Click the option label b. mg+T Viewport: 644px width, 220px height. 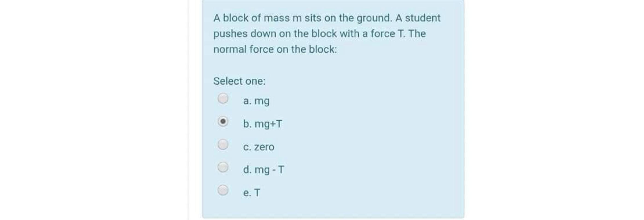click(262, 124)
